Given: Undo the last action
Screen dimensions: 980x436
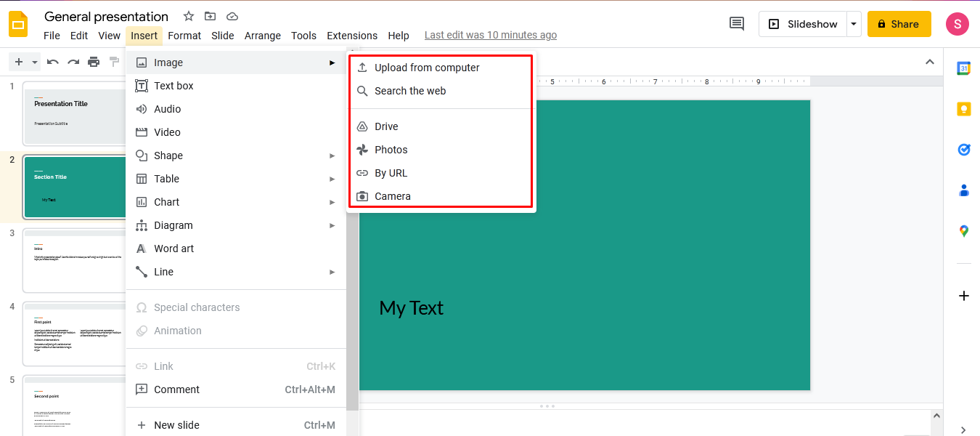Looking at the screenshot, I should (52, 62).
